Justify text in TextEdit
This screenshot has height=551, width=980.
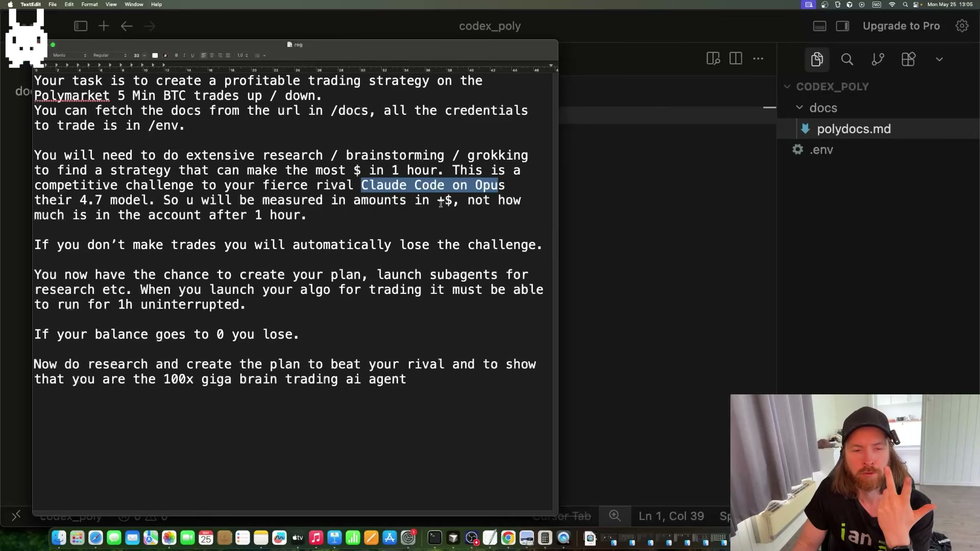tap(228, 55)
